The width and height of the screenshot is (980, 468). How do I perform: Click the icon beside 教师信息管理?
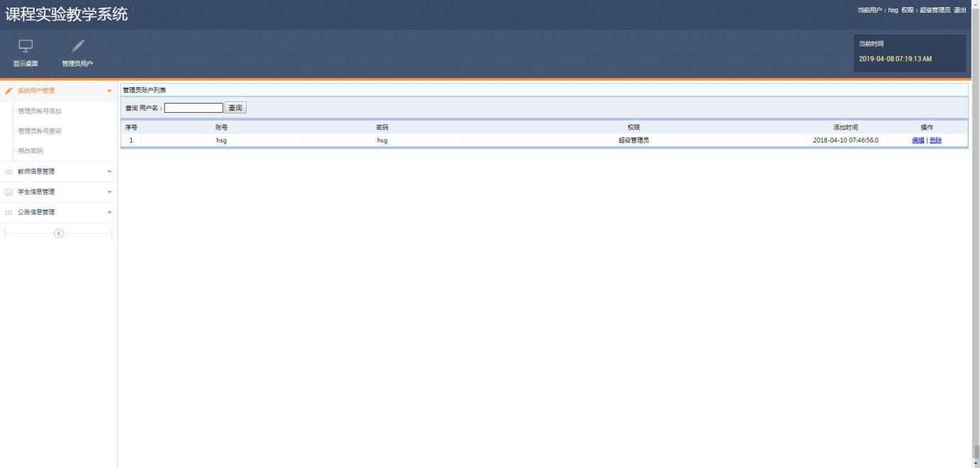coord(9,172)
